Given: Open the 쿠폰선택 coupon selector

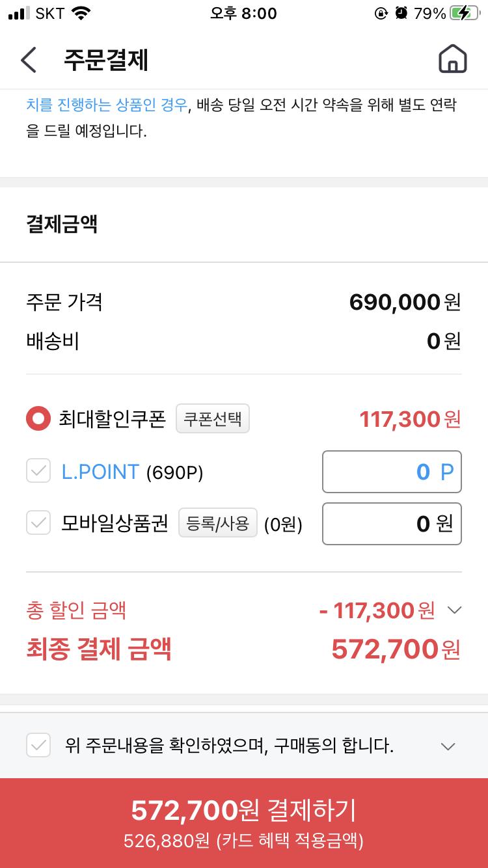Looking at the screenshot, I should click(213, 419).
